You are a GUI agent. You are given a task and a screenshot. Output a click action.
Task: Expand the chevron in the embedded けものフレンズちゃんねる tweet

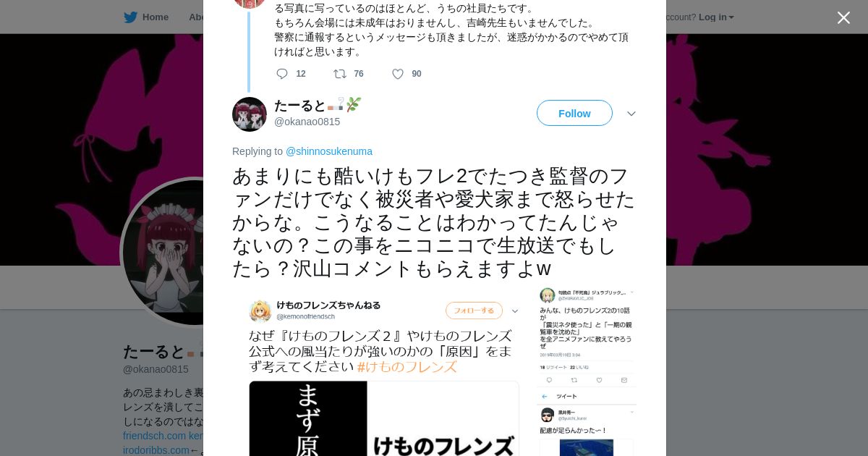515,311
